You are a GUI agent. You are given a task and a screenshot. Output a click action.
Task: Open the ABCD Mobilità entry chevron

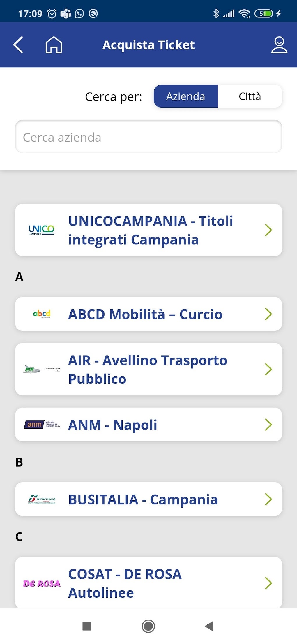coord(268,314)
